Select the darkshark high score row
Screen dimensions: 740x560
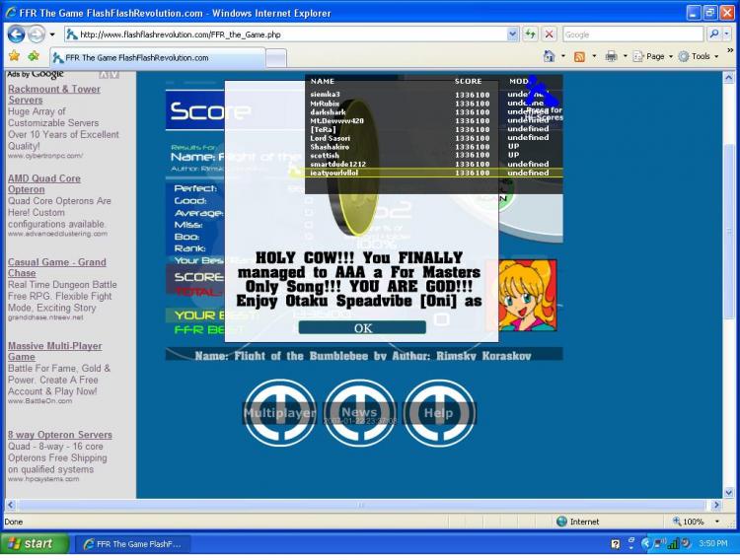point(434,112)
